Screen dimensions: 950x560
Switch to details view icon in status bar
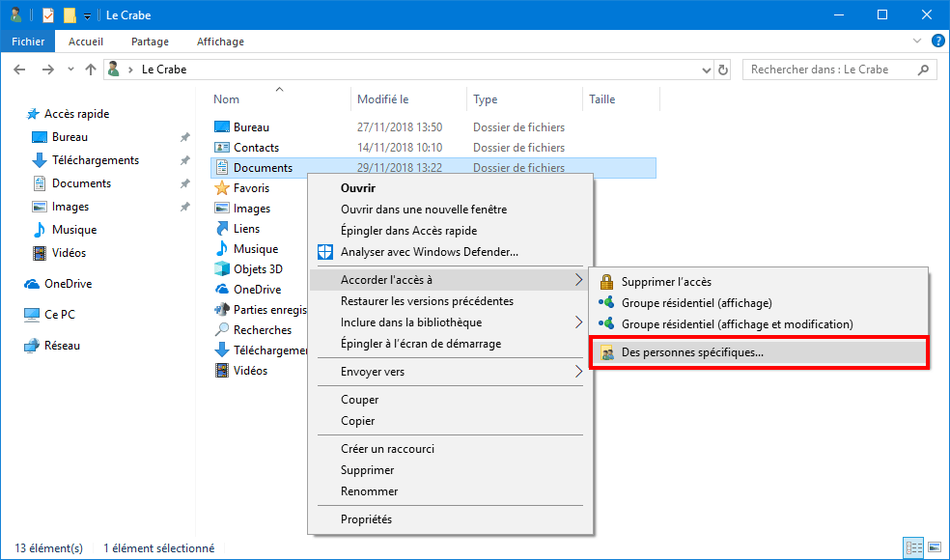(x=913, y=547)
